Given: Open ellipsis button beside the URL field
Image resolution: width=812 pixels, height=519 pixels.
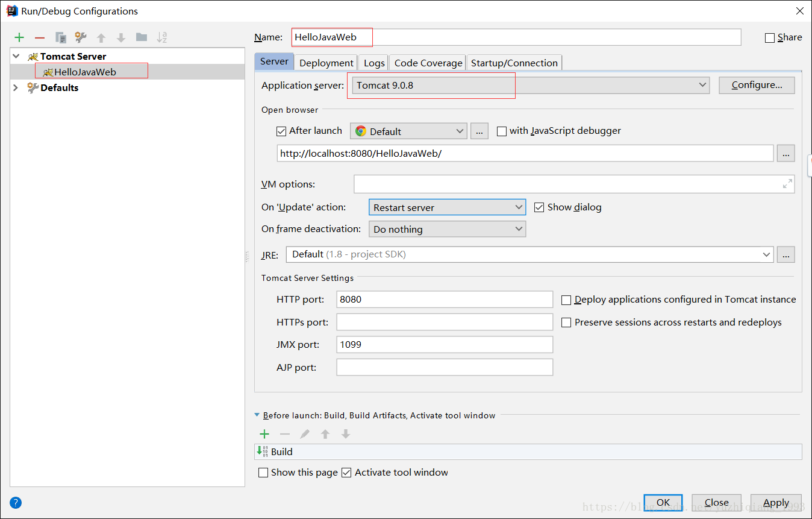Looking at the screenshot, I should pyautogui.click(x=786, y=154).
